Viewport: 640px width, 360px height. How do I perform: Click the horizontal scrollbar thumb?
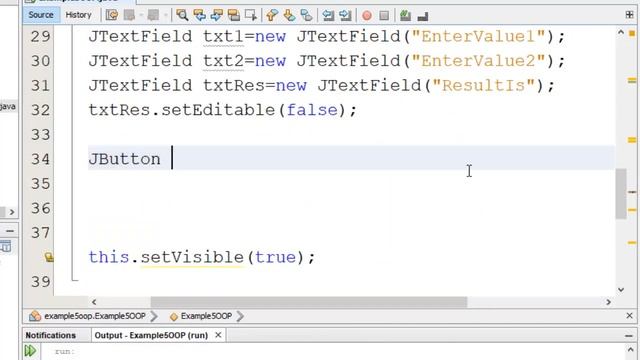coord(309,302)
